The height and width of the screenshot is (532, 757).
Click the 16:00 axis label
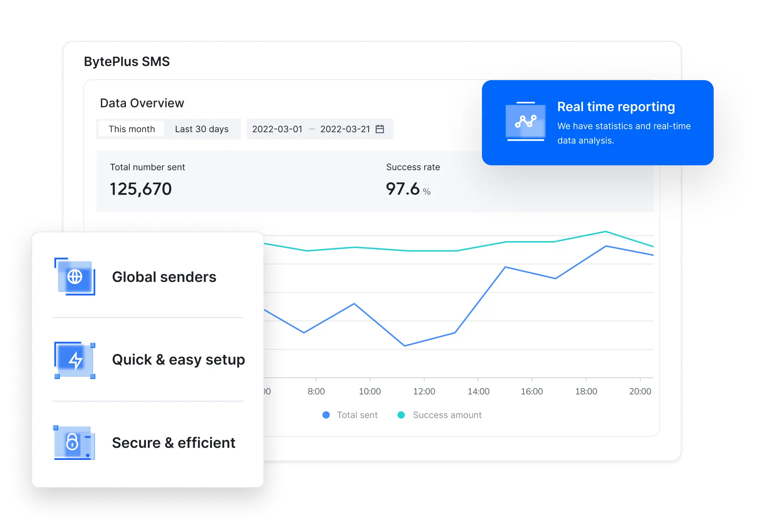(x=532, y=391)
